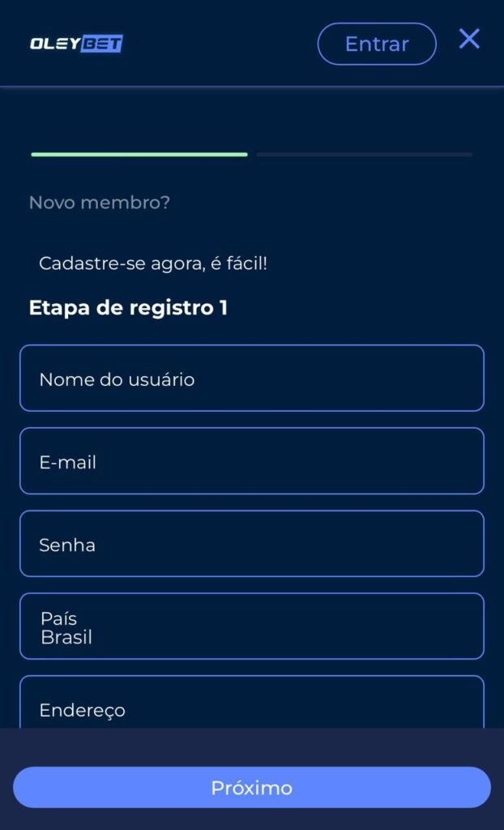Click the green step-one progress segment

pyautogui.click(x=139, y=154)
